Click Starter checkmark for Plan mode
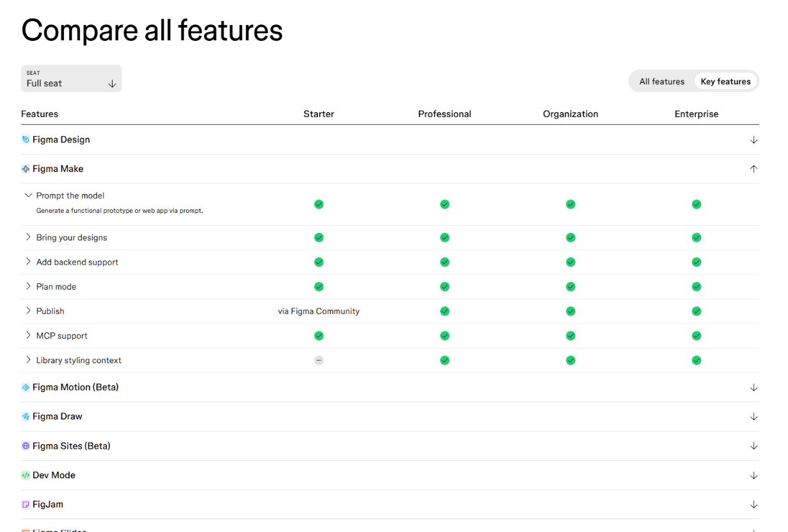The height and width of the screenshot is (532, 788). pos(319,286)
